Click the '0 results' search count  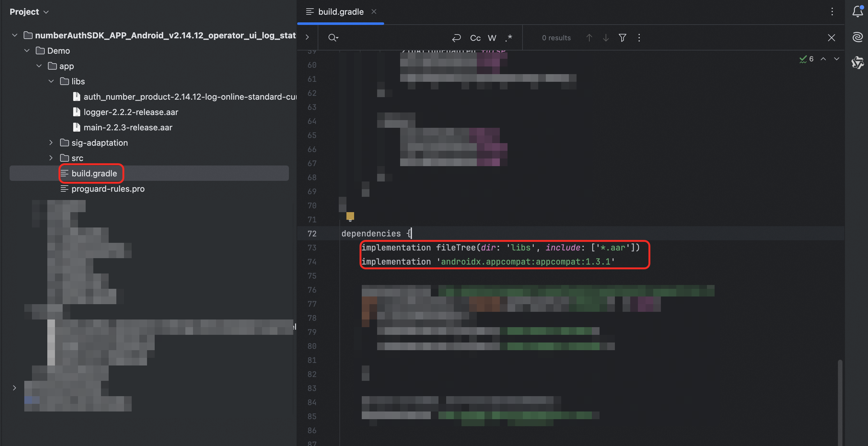click(556, 38)
